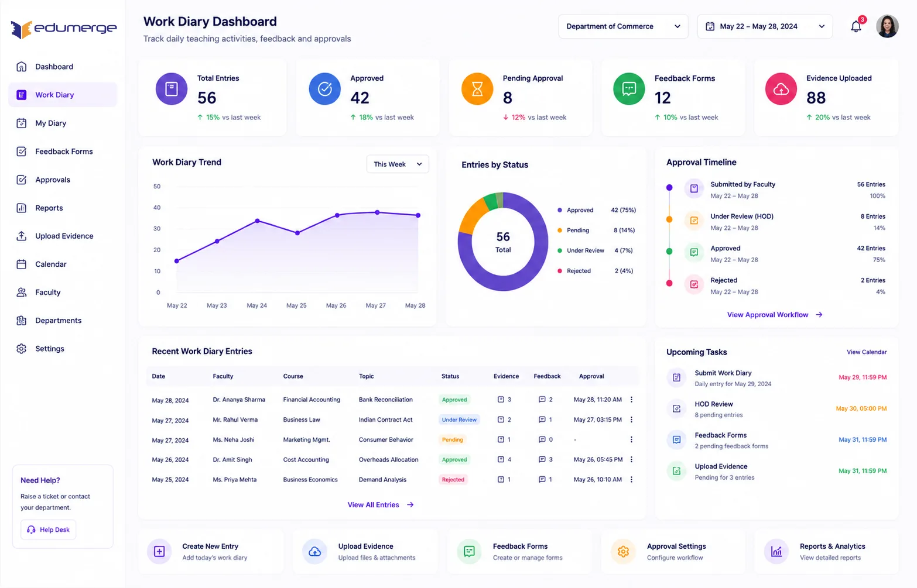The height and width of the screenshot is (588, 917).
Task: Click the Departments sidebar icon
Action: (x=22, y=321)
